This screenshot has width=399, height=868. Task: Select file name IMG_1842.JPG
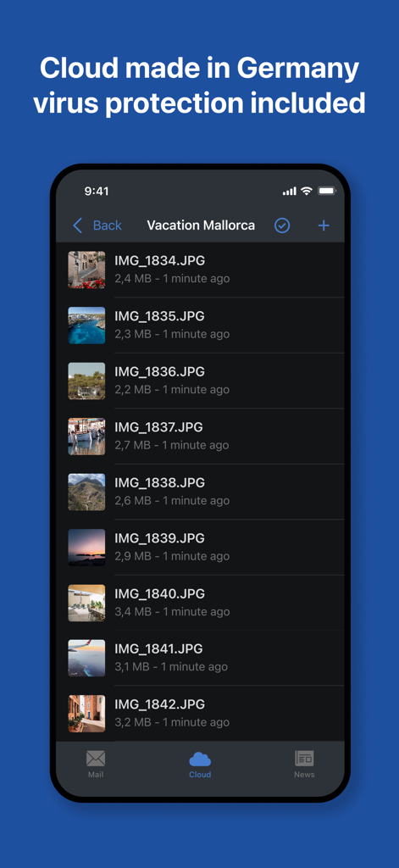tap(159, 704)
